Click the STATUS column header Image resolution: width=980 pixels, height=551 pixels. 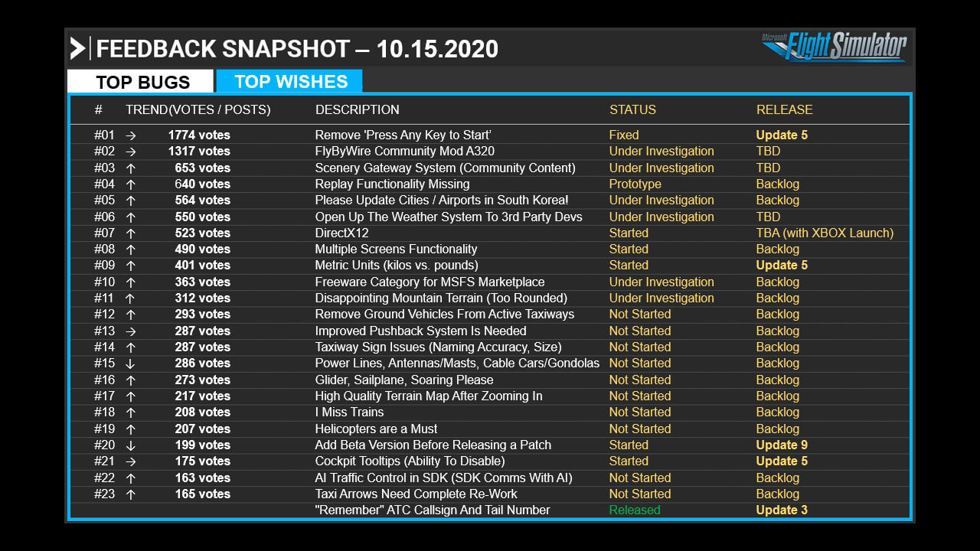coord(632,109)
